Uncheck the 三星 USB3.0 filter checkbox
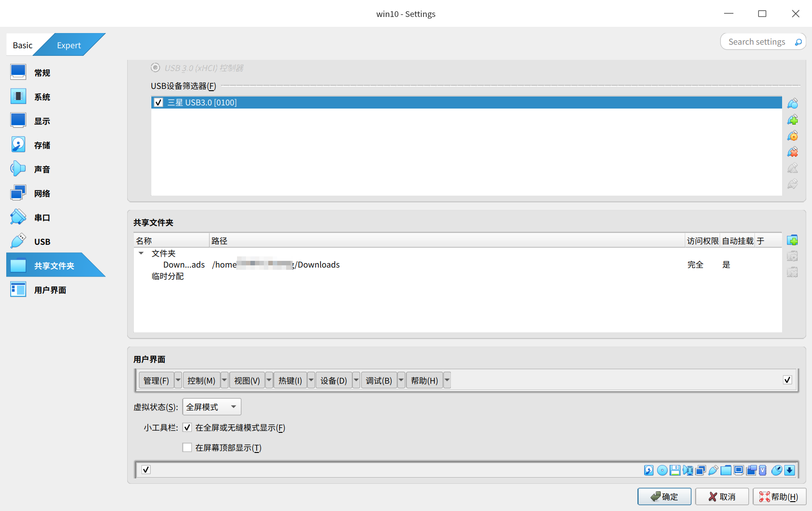The image size is (812, 511). point(158,102)
